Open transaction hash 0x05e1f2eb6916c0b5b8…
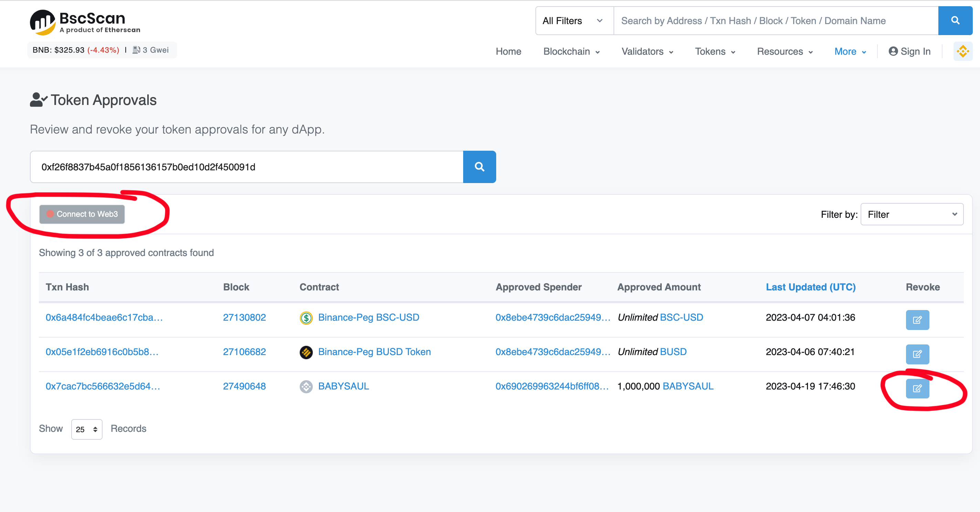This screenshot has height=512, width=980. (x=102, y=352)
